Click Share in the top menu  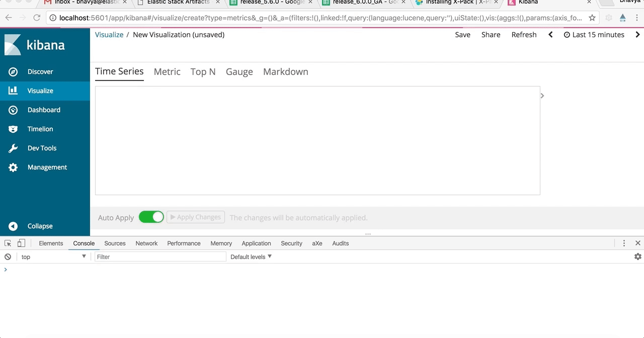point(491,35)
